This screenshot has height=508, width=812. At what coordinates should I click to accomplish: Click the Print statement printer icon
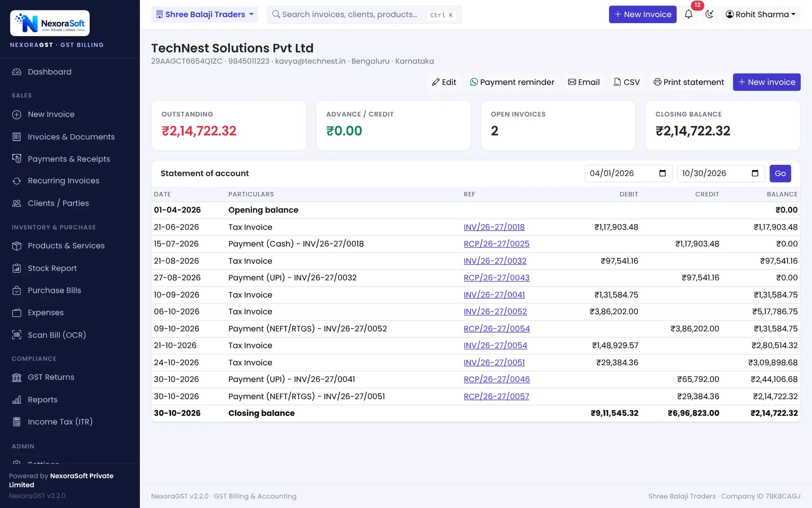pos(657,82)
